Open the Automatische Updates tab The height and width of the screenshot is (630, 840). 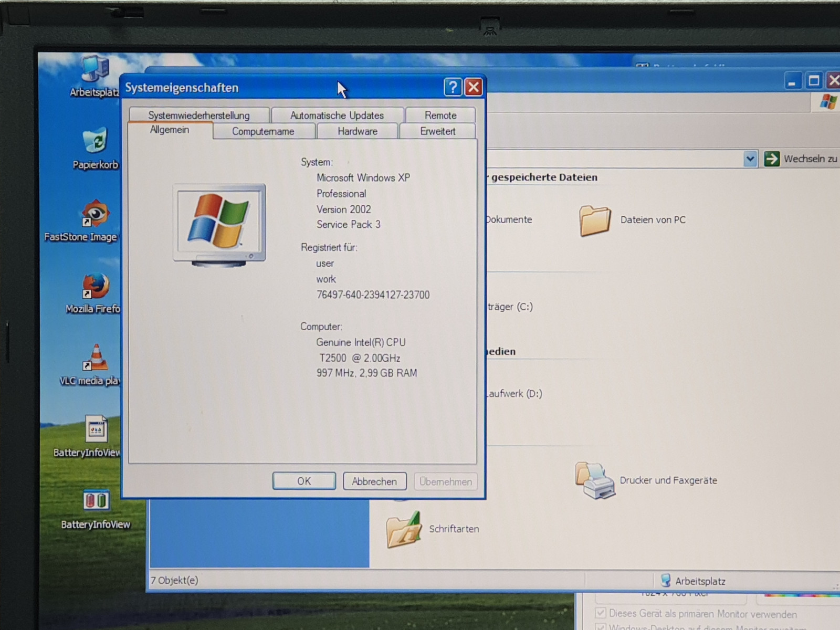[337, 115]
